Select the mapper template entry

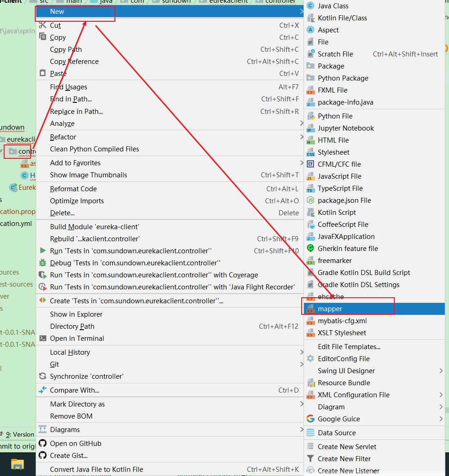(374, 309)
